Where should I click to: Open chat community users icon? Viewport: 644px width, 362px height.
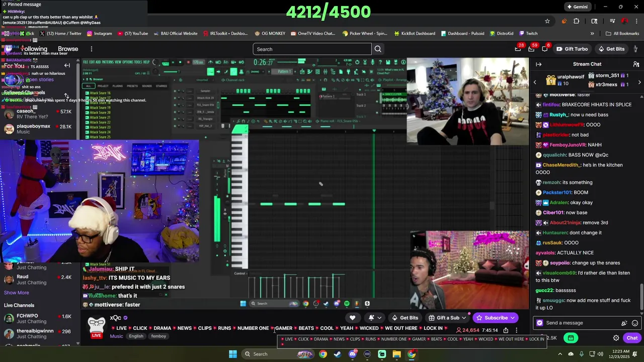point(636,64)
